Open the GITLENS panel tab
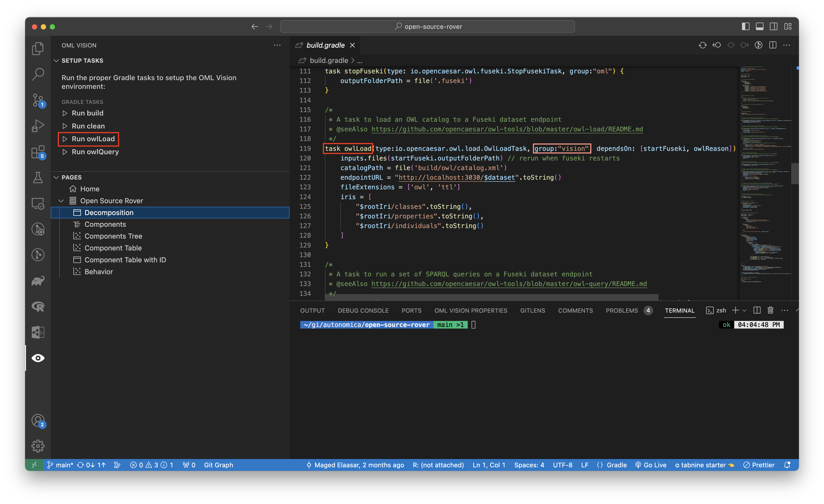This screenshot has width=824, height=504. [x=532, y=310]
